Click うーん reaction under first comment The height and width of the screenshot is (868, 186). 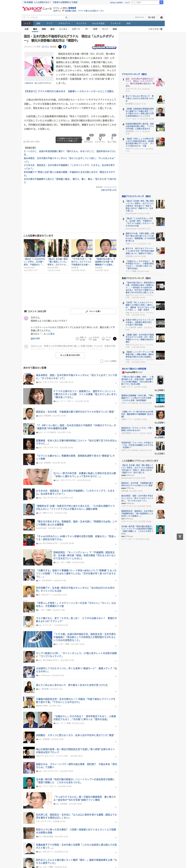pos(107,338)
